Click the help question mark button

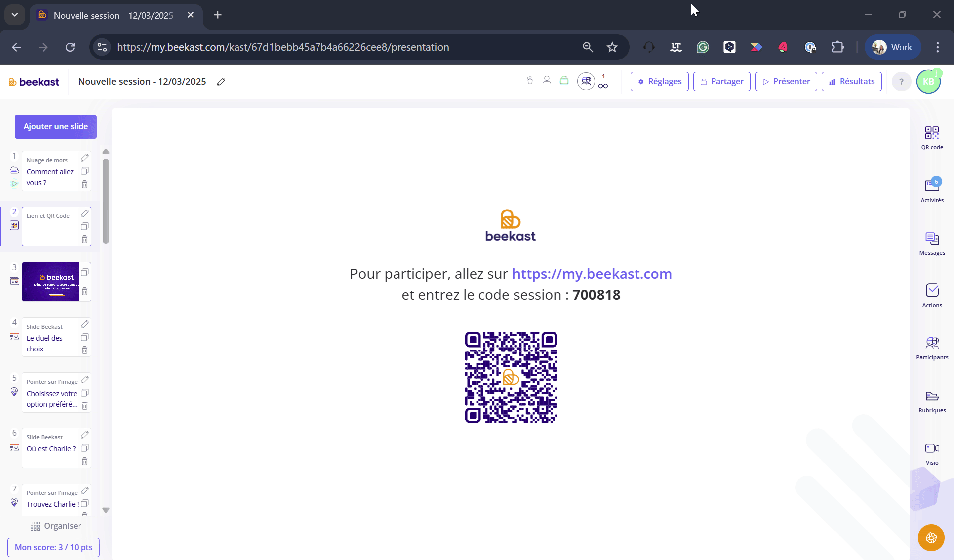tap(901, 82)
